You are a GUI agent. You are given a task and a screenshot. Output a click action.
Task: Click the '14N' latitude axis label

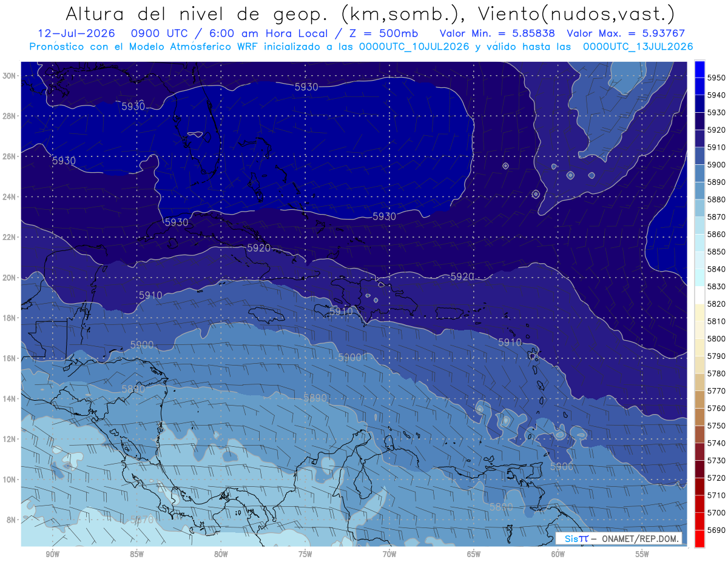[x=9, y=398]
